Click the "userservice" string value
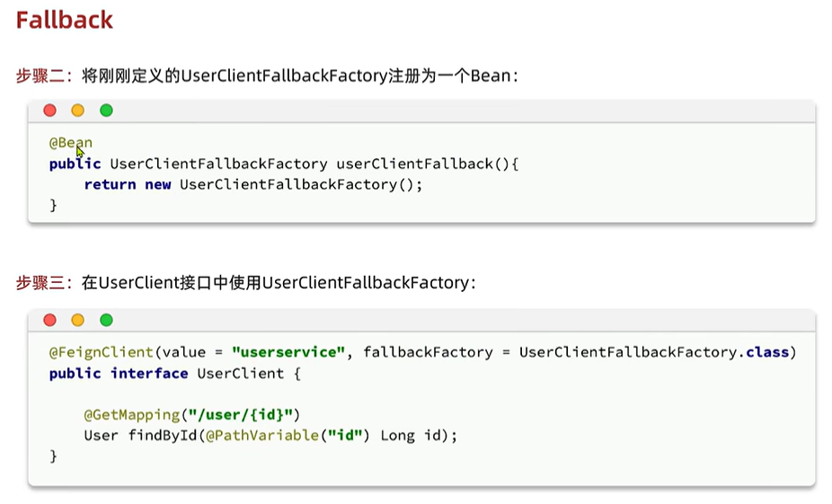Viewport: 832px width, 504px height. click(288, 352)
